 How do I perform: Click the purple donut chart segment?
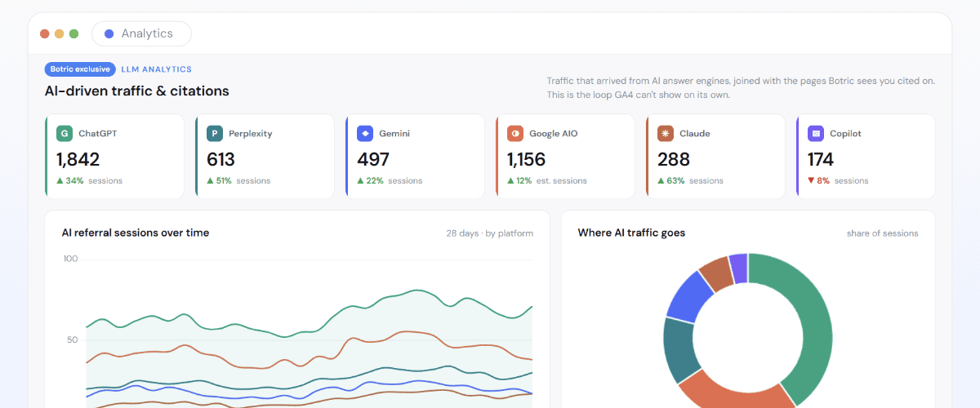point(738,268)
